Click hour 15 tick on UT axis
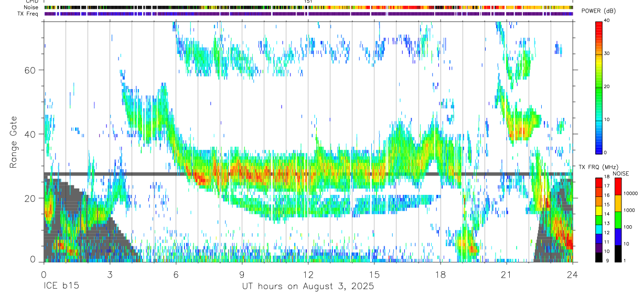The image size is (644, 297). [374, 274]
